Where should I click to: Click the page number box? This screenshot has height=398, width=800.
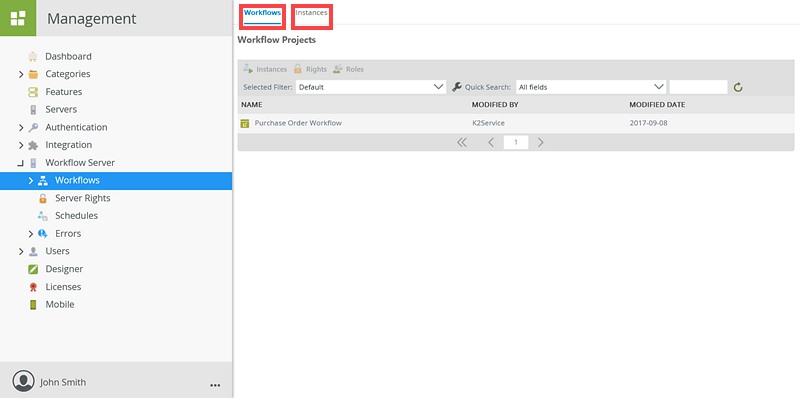click(516, 142)
